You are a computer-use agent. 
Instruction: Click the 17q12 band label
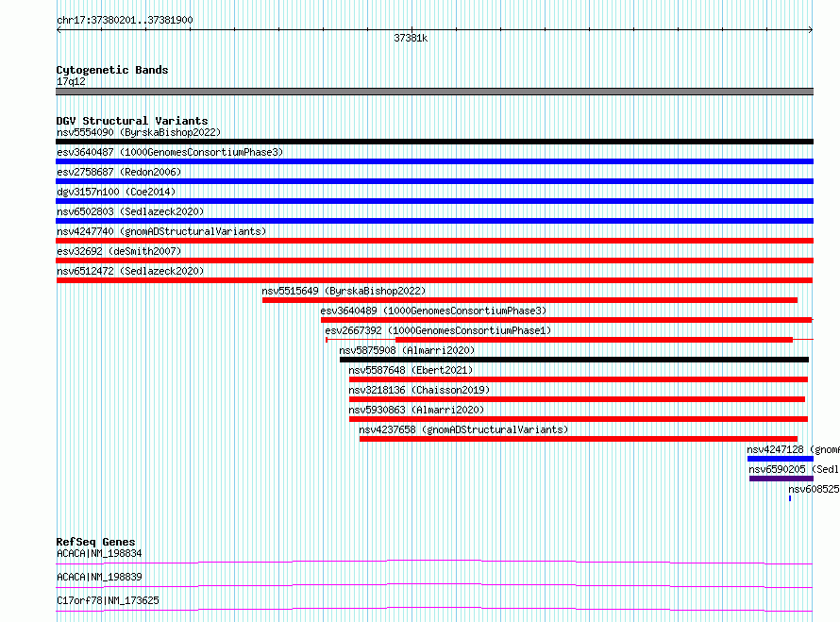pyautogui.click(x=71, y=81)
